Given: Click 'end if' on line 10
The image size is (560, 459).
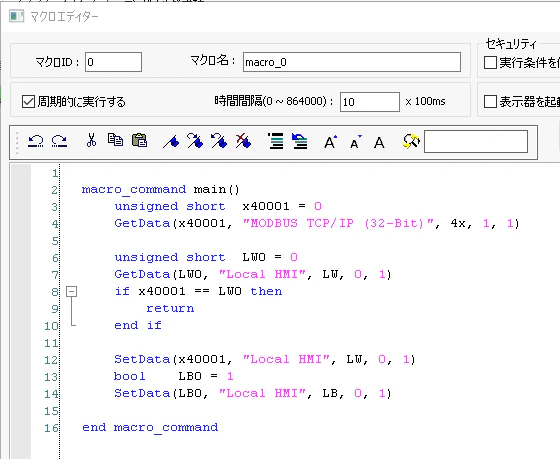Looking at the screenshot, I should coord(138,325).
